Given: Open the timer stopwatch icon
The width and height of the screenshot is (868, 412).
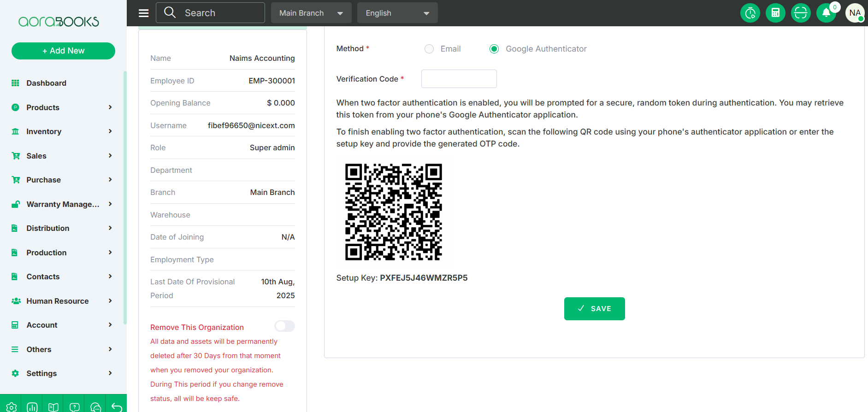Looking at the screenshot, I should pos(750,13).
